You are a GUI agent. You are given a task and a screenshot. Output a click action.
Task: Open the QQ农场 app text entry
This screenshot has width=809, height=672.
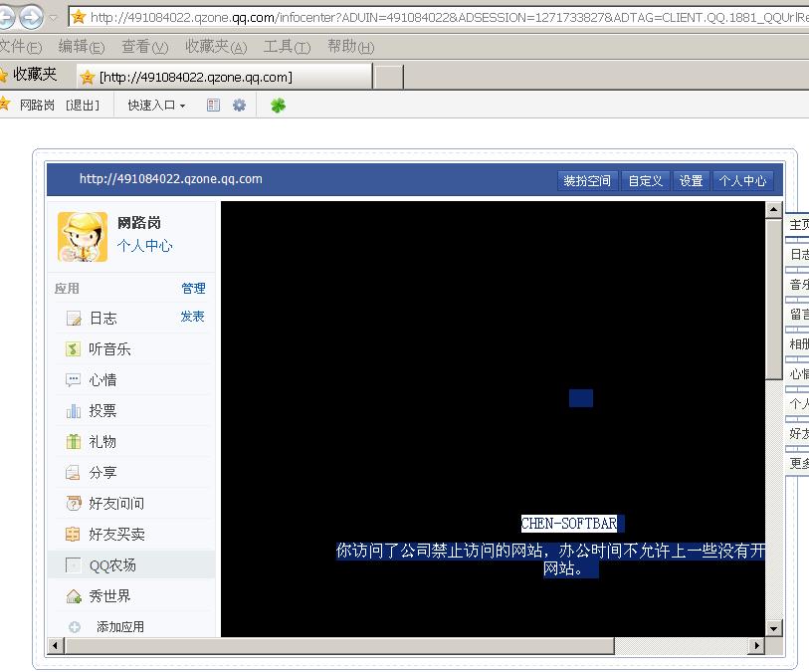(112, 565)
